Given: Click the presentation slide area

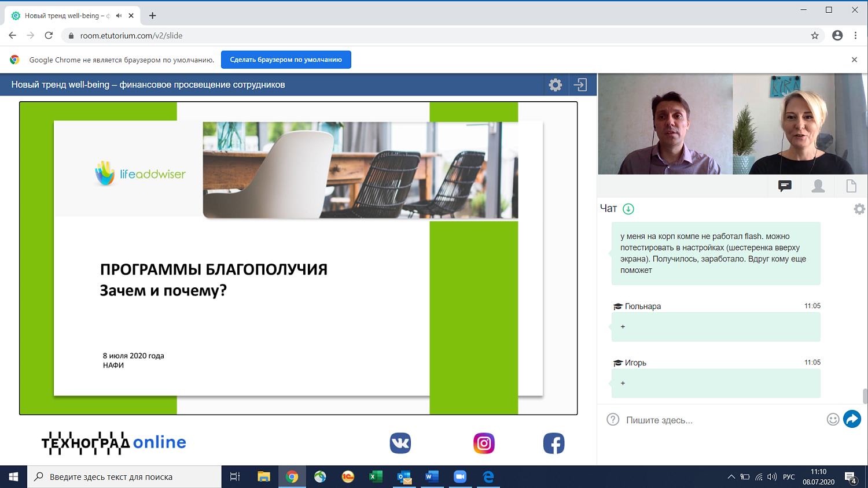Looking at the screenshot, I should point(299,258).
